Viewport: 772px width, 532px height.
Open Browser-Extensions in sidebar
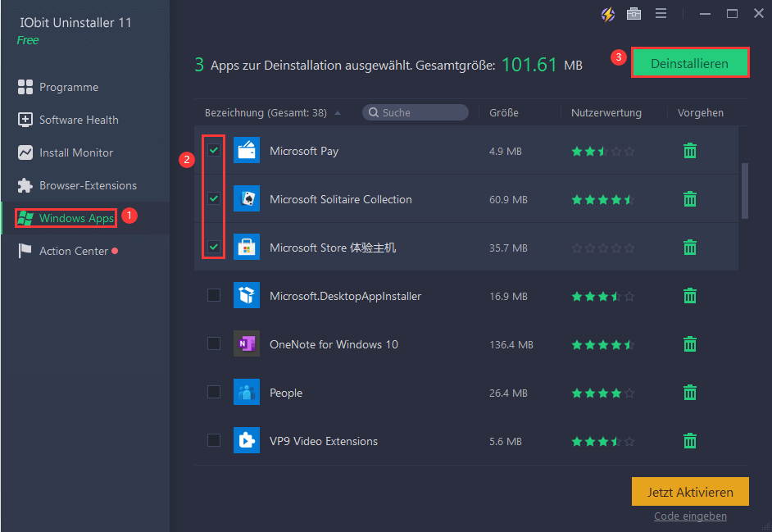[x=77, y=185]
